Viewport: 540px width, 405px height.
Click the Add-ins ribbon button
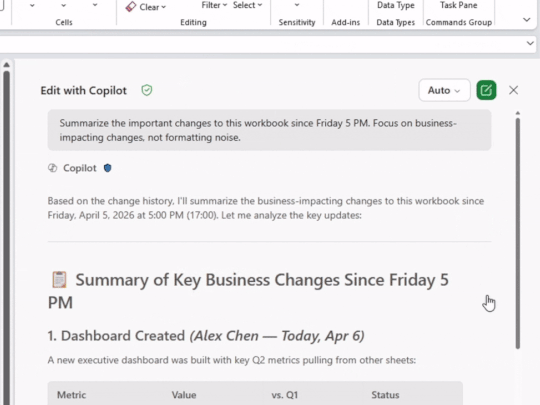[x=345, y=22]
